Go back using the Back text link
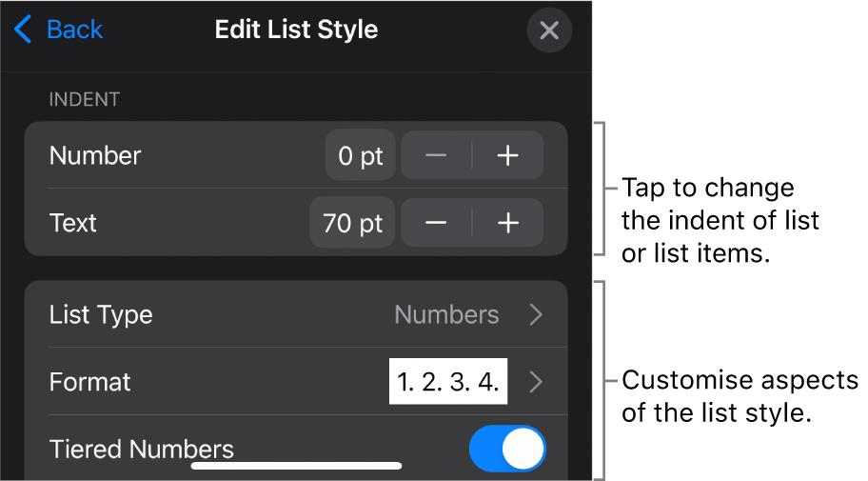This screenshot has height=481, width=868. (x=74, y=30)
